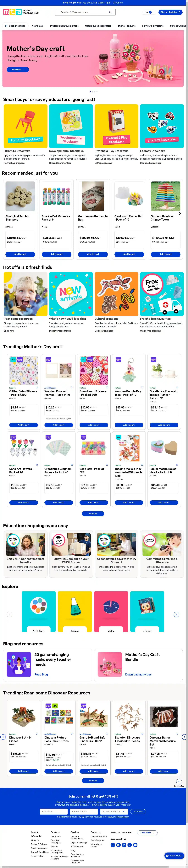Click Add to cart for Aboriginal Symbol Stampers
The image size is (188, 868).
pos(20,254)
